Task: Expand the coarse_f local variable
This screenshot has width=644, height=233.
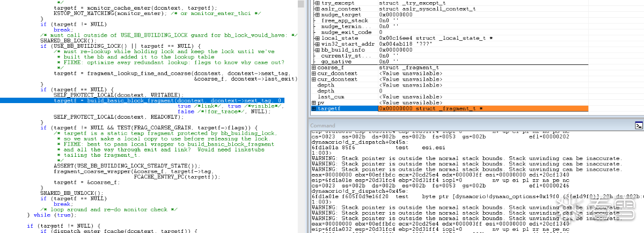Action: pyautogui.click(x=314, y=68)
